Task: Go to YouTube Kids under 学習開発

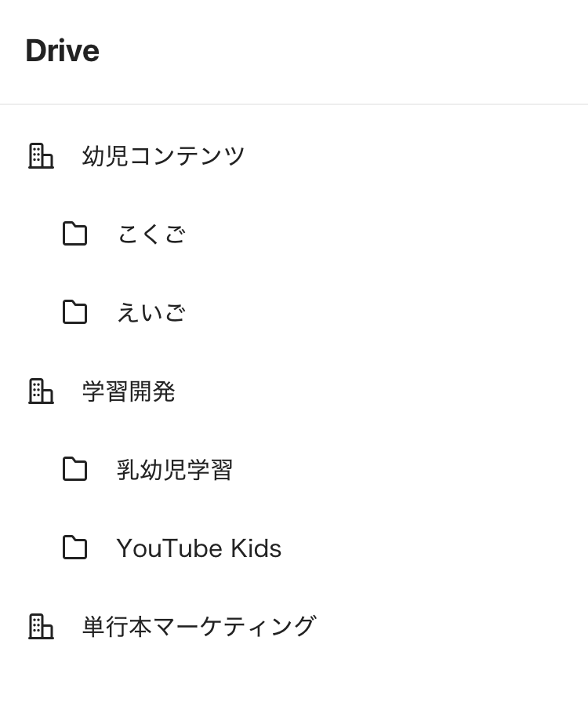Action: (198, 548)
